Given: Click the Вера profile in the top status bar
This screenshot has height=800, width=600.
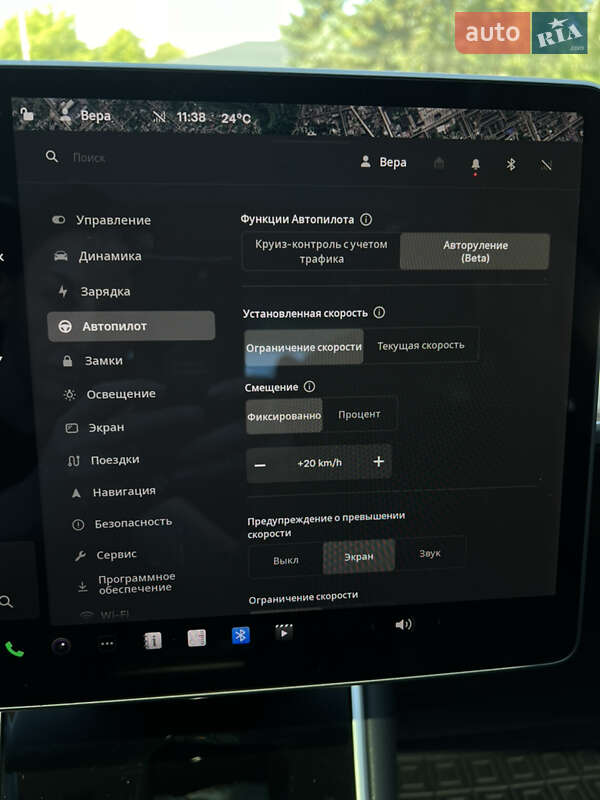Looking at the screenshot, I should tap(86, 115).
